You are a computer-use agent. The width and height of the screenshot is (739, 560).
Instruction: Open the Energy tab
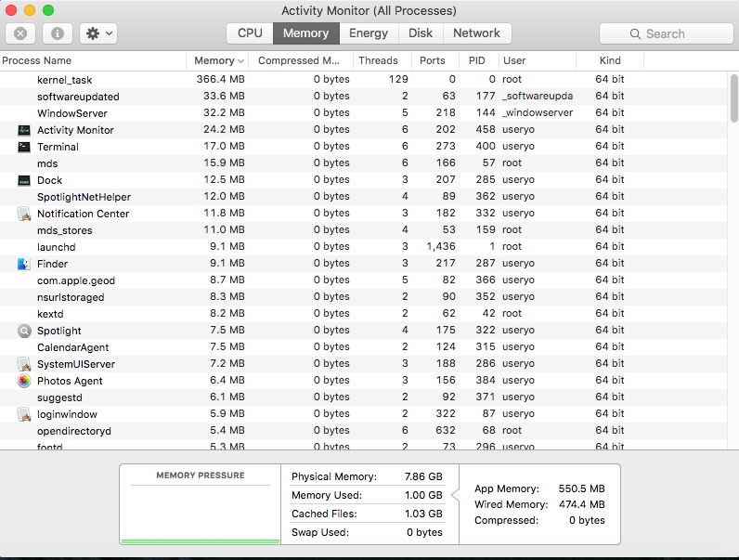369,33
